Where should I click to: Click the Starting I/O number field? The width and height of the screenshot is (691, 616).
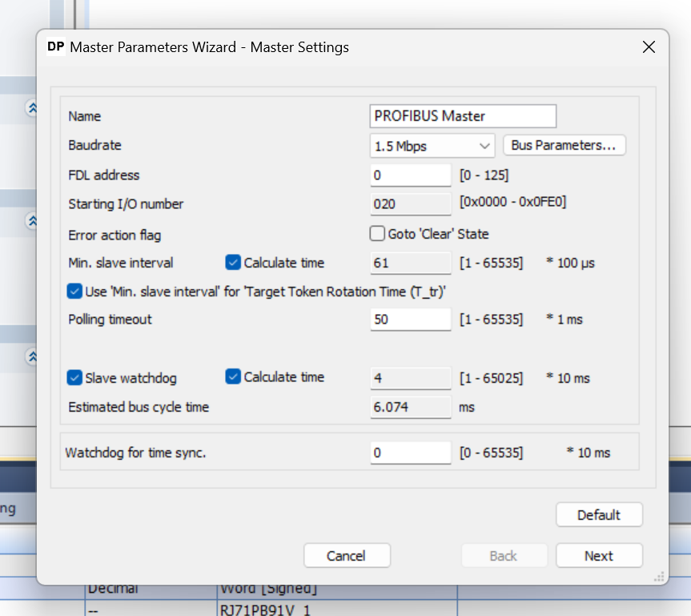point(410,204)
